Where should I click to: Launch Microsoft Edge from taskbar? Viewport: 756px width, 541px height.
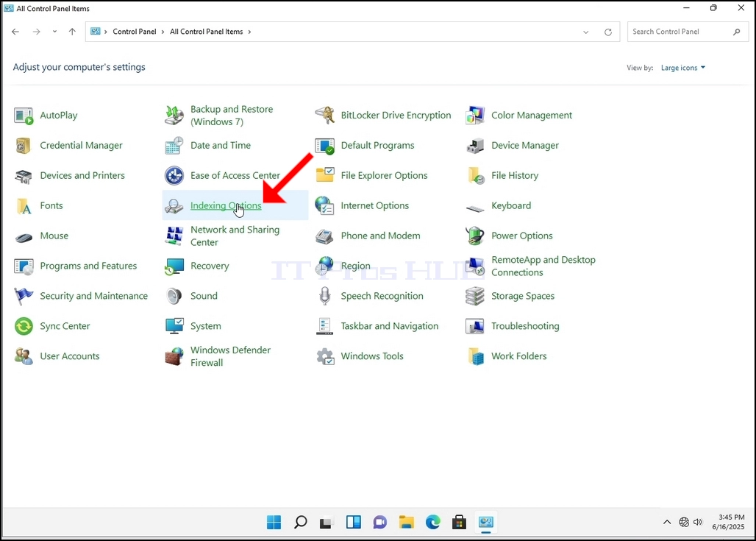coord(432,522)
